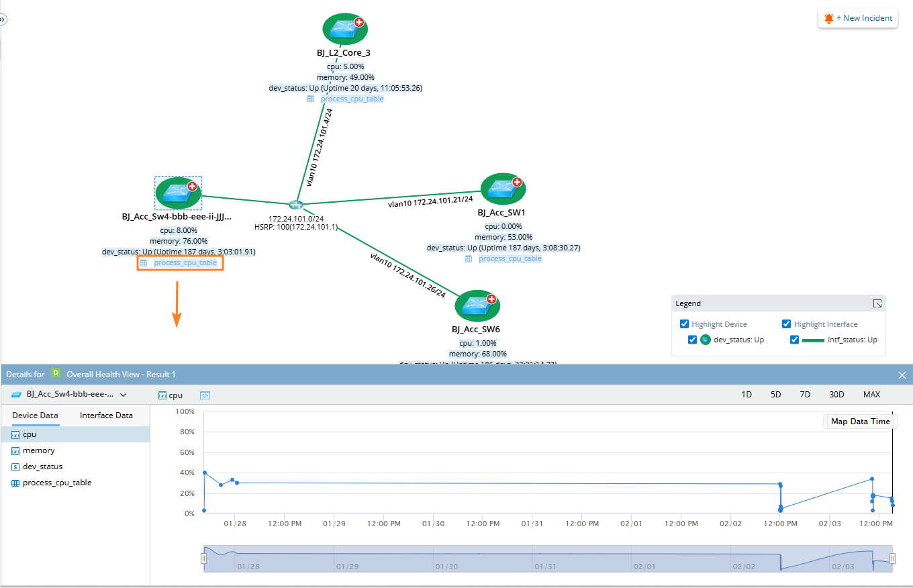Click the BJ_Acc_SW6 device name label

(475, 330)
